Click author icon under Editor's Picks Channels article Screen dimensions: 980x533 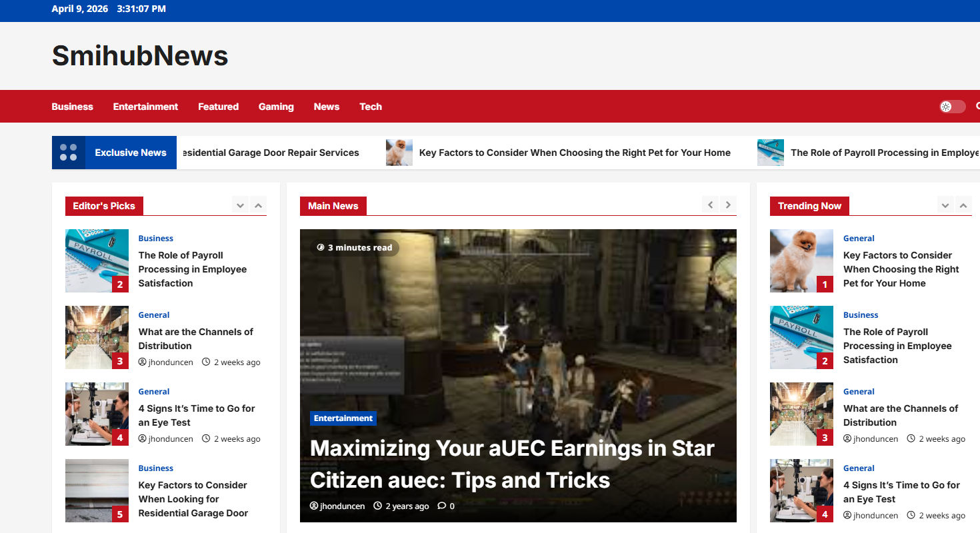click(x=142, y=362)
